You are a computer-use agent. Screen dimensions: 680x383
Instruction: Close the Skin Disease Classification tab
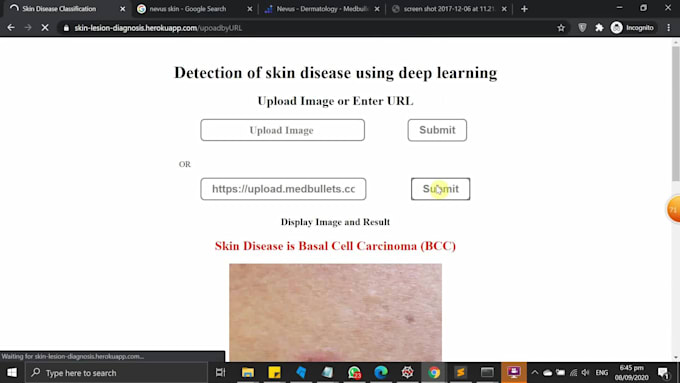click(122, 9)
